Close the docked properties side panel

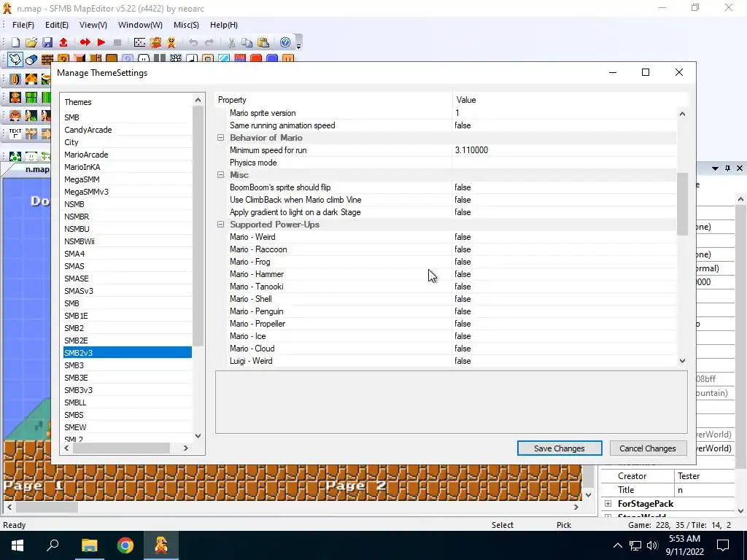click(740, 168)
